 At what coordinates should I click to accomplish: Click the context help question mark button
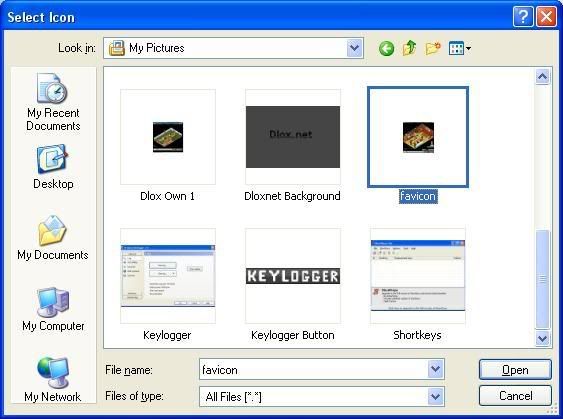pos(523,17)
